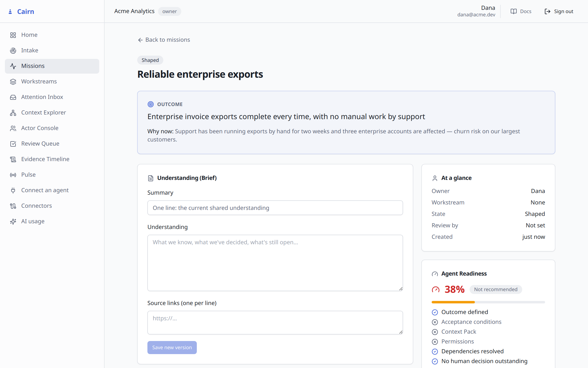Click the back arrow icon beside Back to missions
The image size is (588, 368).
140,40
